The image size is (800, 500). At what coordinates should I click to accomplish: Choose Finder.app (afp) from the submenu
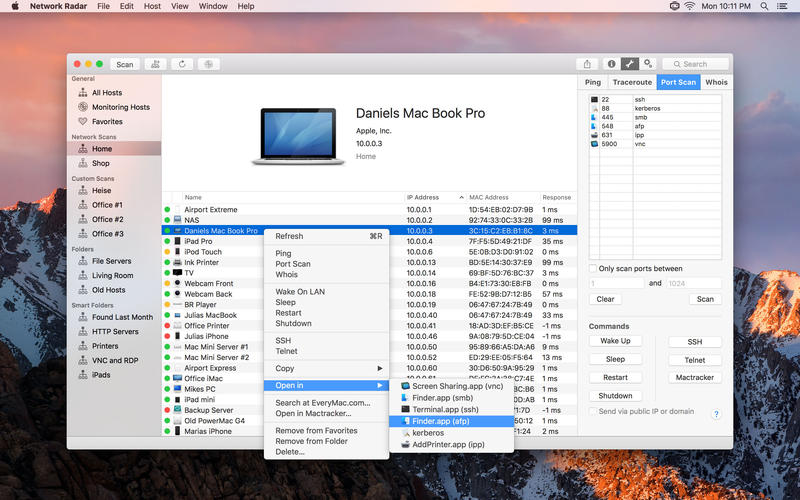point(441,421)
